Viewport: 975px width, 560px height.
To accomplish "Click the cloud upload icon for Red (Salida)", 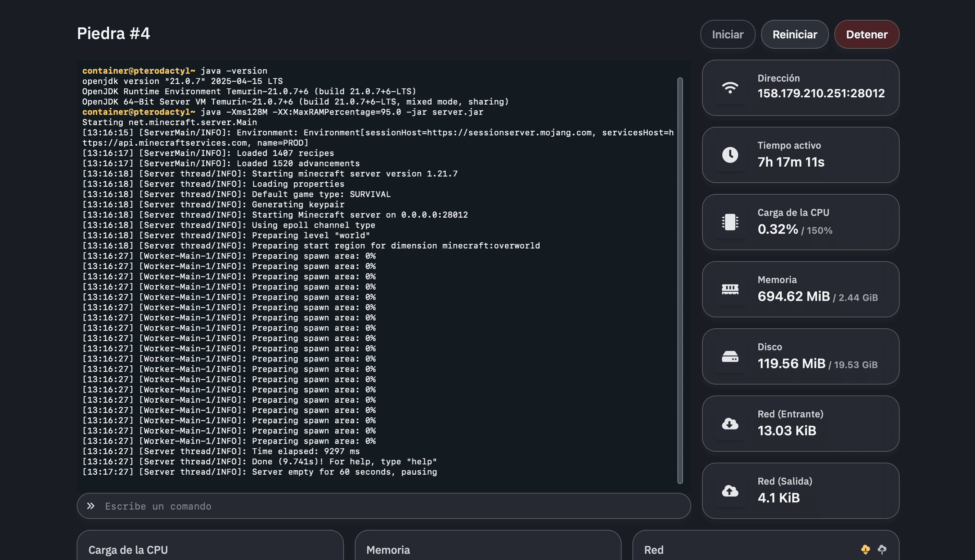I will click(x=730, y=491).
